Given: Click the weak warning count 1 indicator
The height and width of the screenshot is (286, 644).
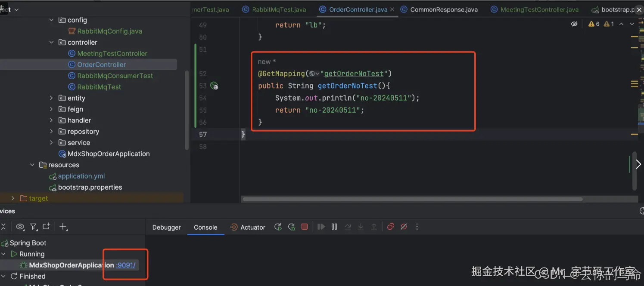Looking at the screenshot, I should click(x=609, y=24).
